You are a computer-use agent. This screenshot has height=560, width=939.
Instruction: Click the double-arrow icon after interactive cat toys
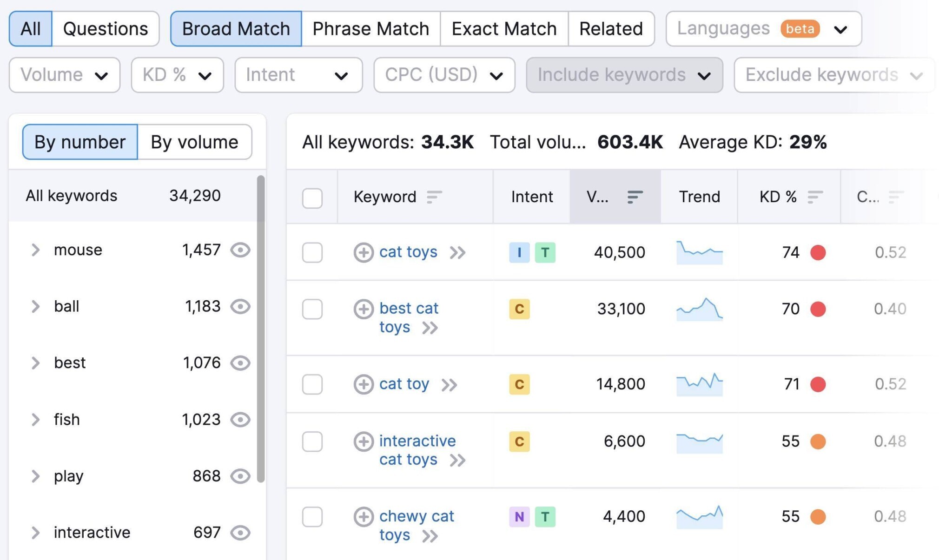click(x=457, y=461)
